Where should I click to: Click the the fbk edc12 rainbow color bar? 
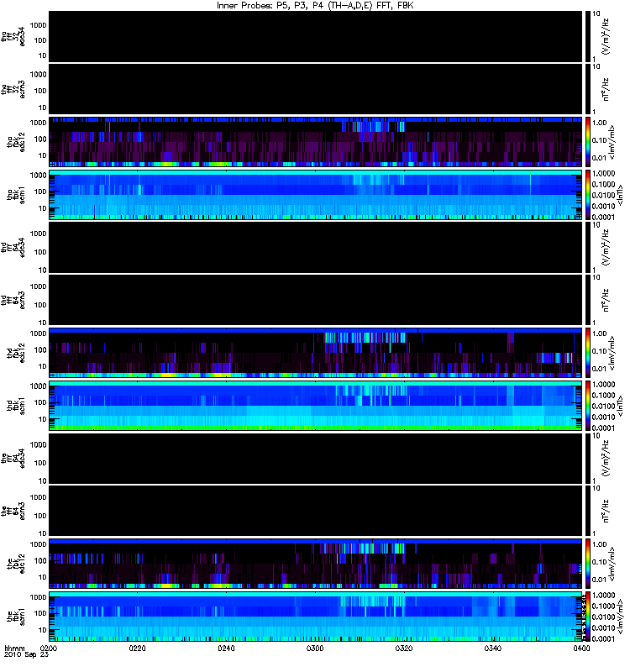coord(587,564)
